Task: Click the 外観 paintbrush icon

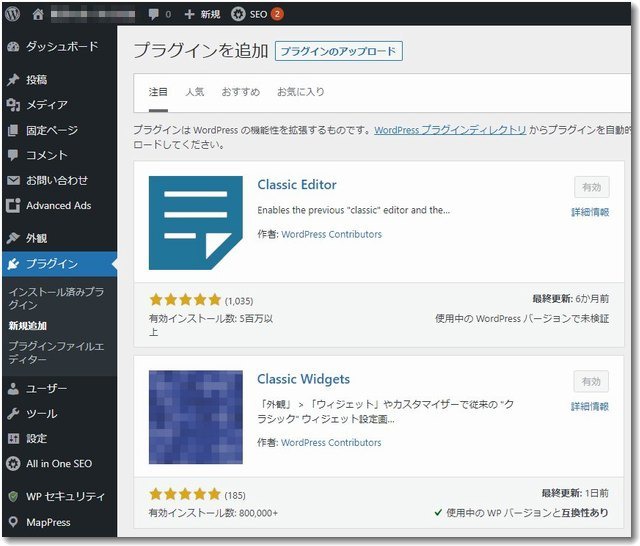Action: click(x=13, y=238)
